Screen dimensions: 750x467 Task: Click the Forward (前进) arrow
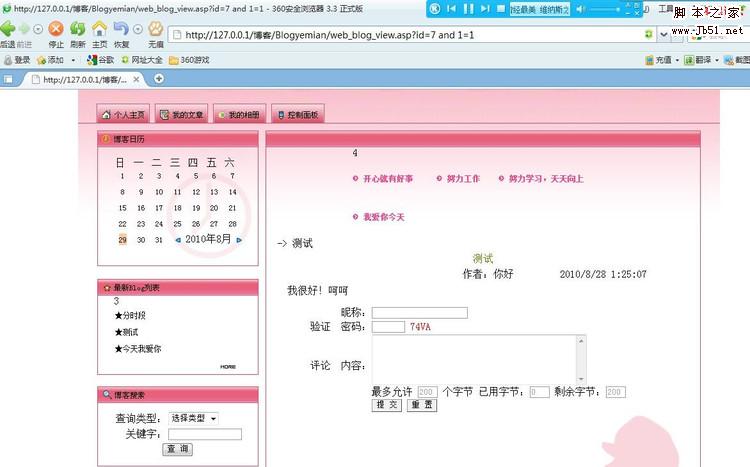click(x=24, y=30)
